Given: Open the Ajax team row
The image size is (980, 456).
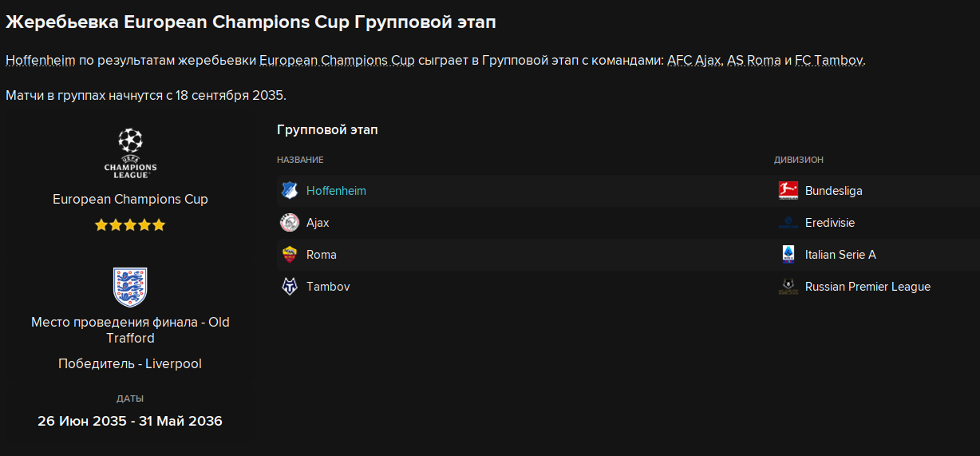Looking at the screenshot, I should pos(628,223).
